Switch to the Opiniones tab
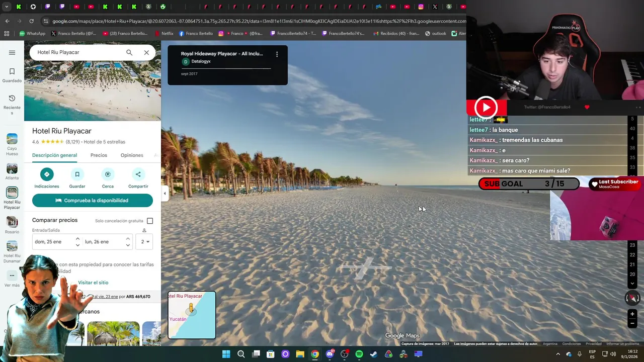The width and height of the screenshot is (644, 362). pos(132,155)
